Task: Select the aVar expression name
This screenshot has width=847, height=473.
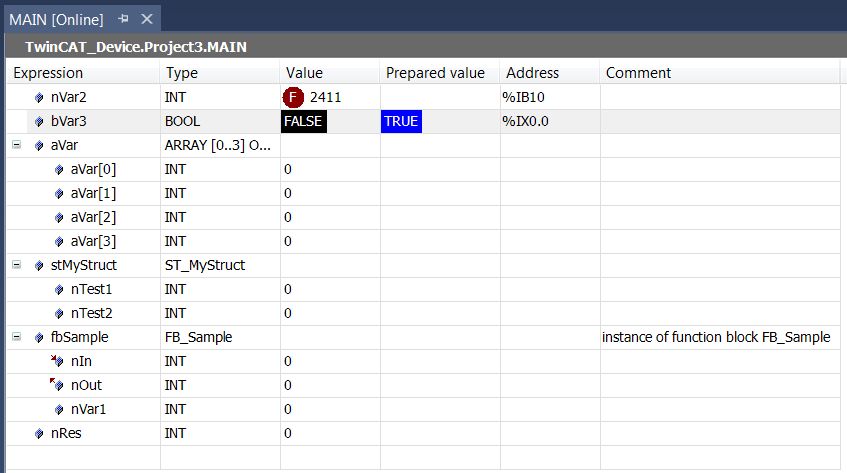Action: pos(64,145)
